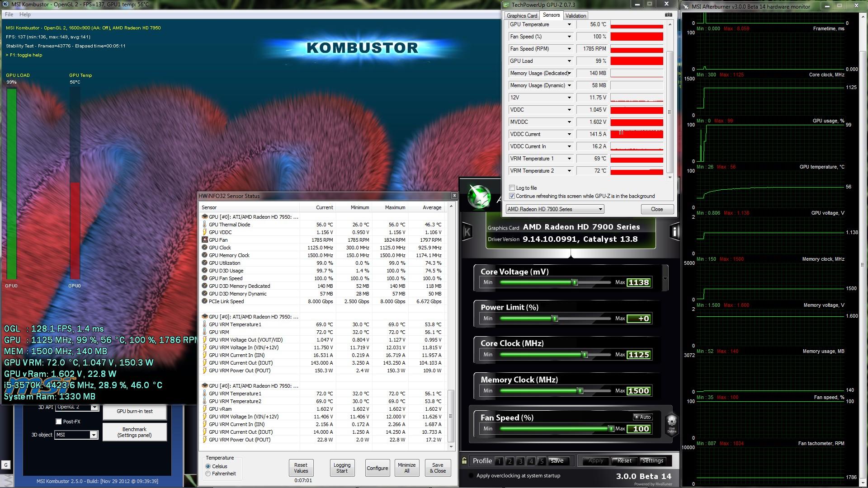Open Benchmark settings panel in Kombustor

135,432
